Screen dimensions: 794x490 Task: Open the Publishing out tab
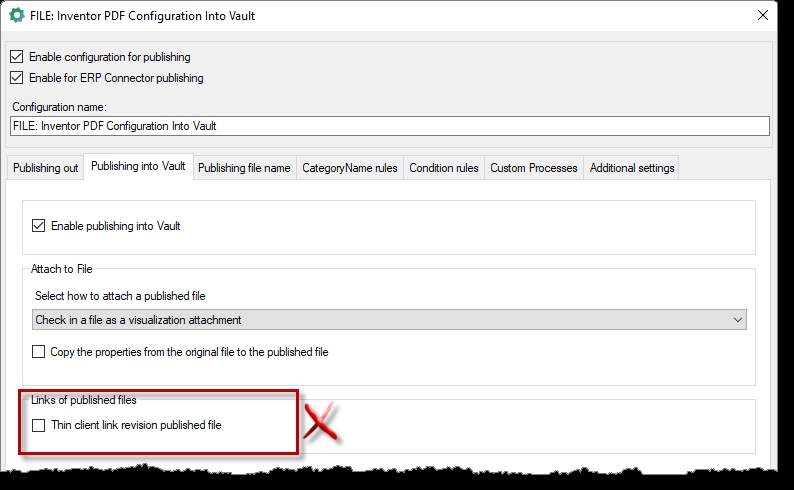tap(45, 168)
